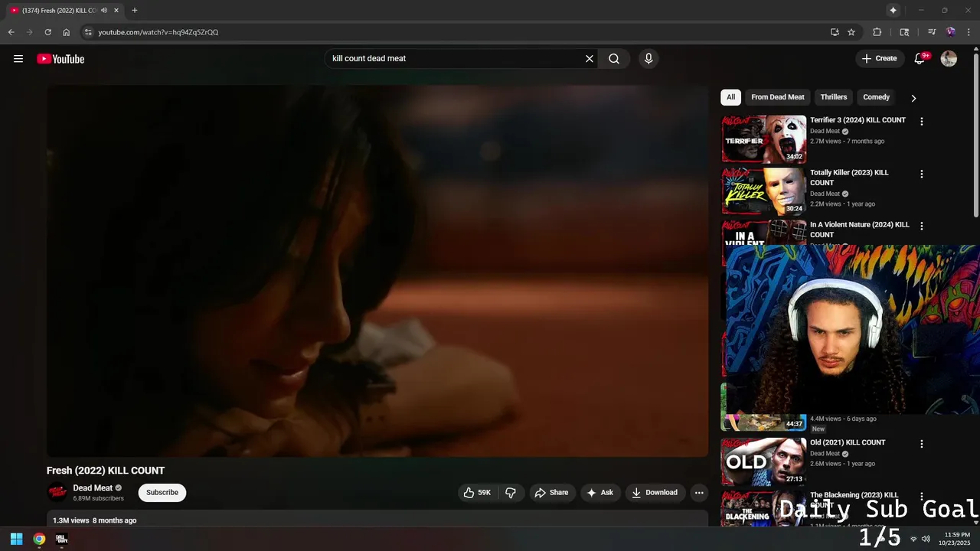Open Chrome from the taskbar
980x551 pixels.
pyautogui.click(x=39, y=539)
